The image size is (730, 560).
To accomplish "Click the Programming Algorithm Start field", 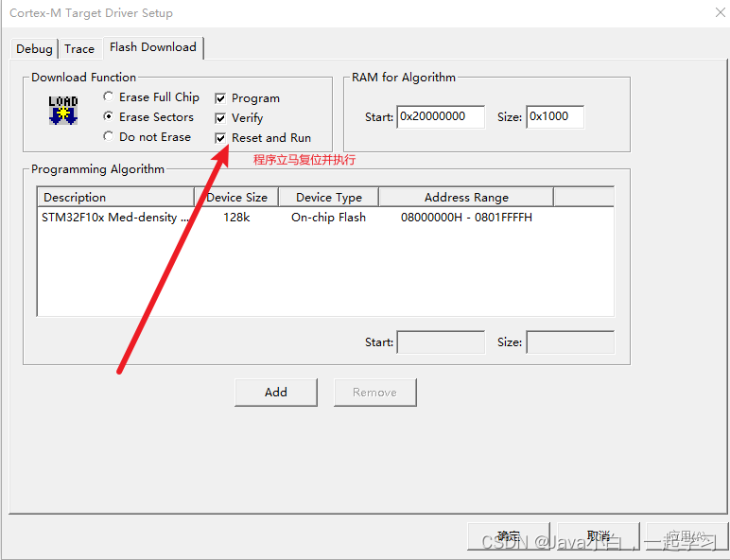I will click(x=441, y=342).
